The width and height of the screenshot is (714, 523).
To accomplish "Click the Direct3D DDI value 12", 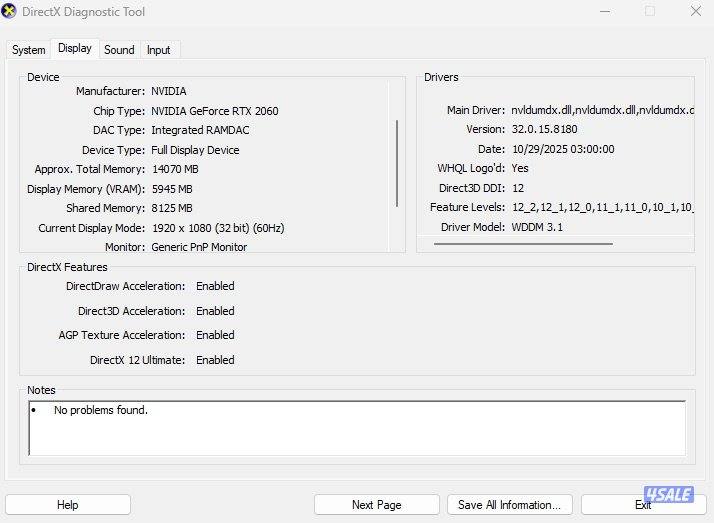I will [518, 188].
